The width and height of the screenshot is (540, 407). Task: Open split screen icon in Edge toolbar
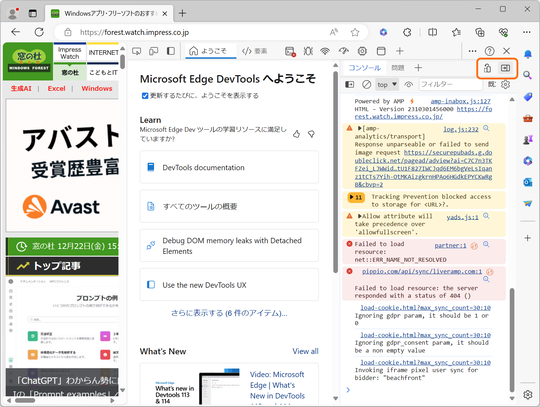433,32
